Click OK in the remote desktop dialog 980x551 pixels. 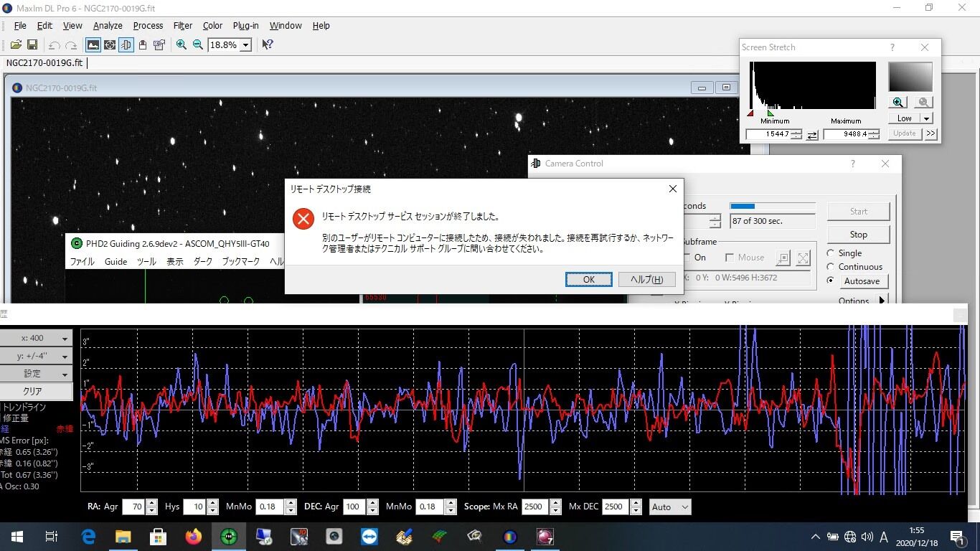point(588,279)
